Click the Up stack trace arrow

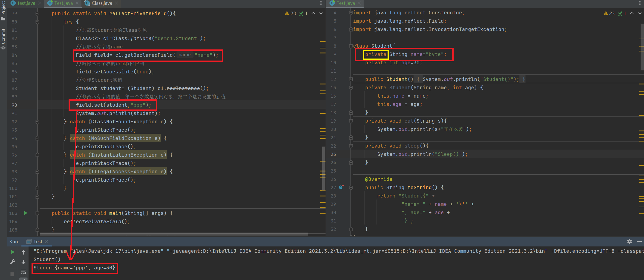[23, 252]
